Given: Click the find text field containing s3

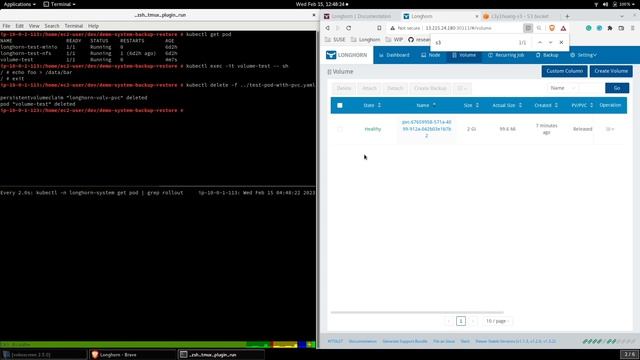Looking at the screenshot, I should click(473, 42).
